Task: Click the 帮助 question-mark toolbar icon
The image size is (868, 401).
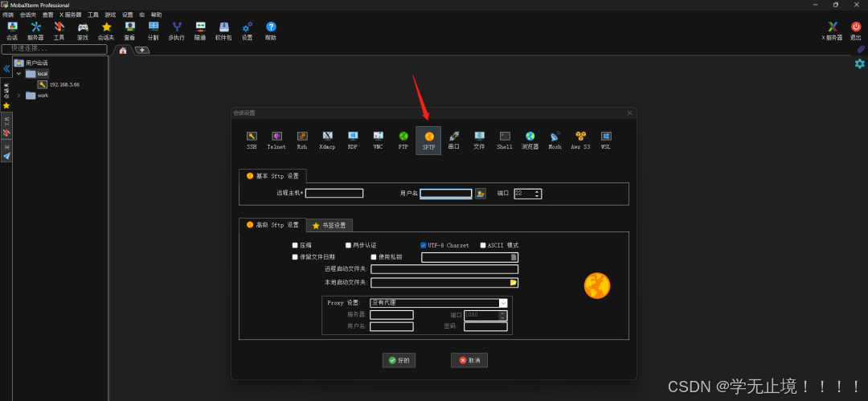Action: click(271, 31)
